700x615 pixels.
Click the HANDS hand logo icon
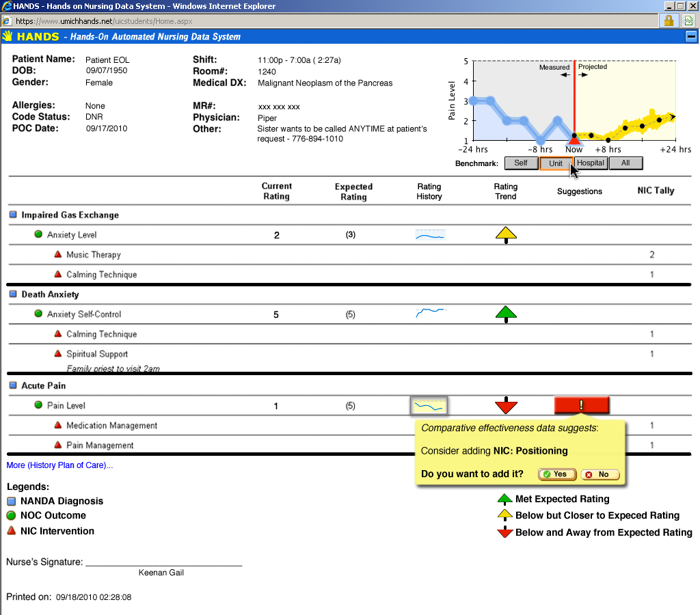8,36
